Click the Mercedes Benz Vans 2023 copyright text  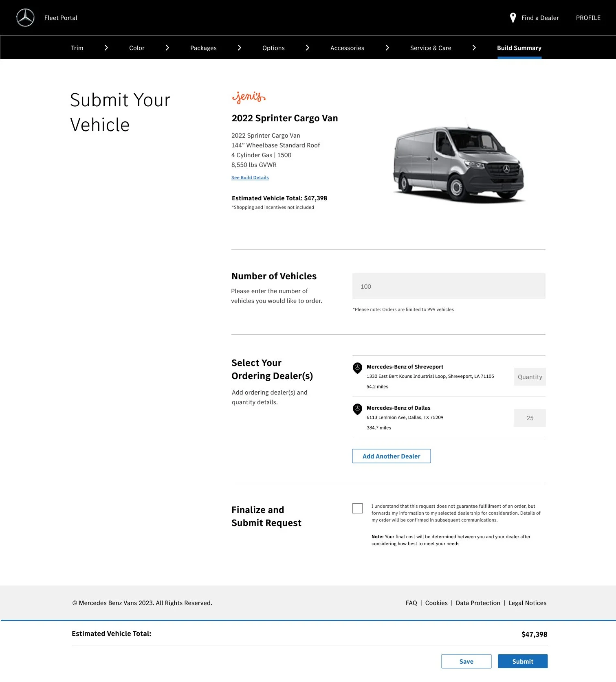[142, 603]
